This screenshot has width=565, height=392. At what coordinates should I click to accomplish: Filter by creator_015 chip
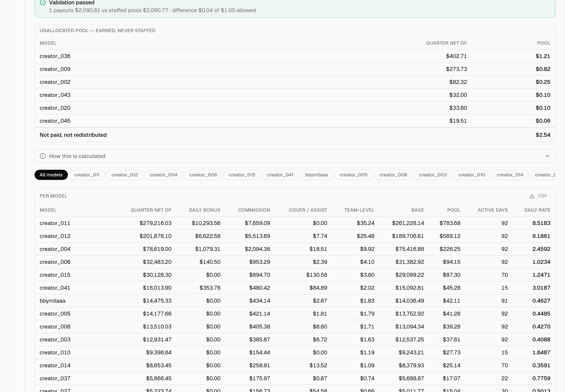point(242,175)
